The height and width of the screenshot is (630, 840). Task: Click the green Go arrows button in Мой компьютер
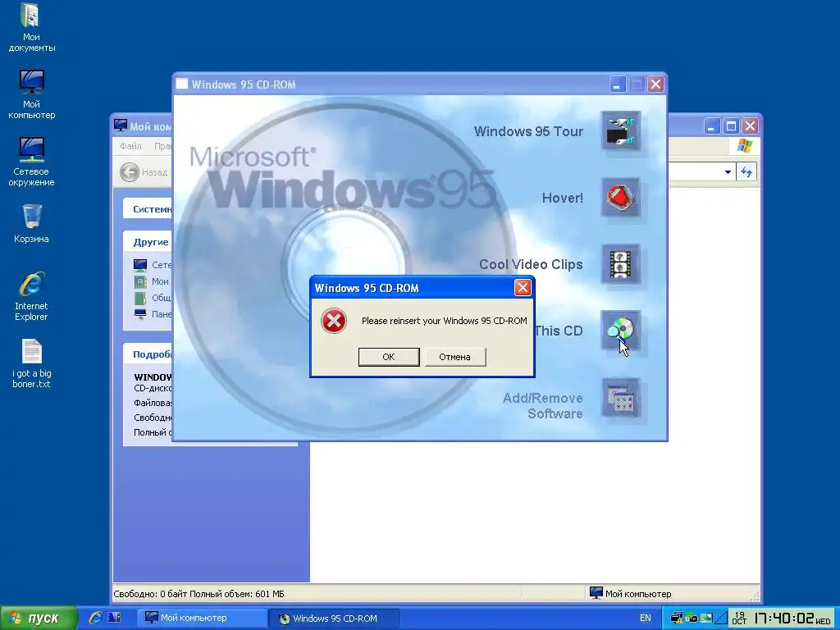click(x=746, y=172)
